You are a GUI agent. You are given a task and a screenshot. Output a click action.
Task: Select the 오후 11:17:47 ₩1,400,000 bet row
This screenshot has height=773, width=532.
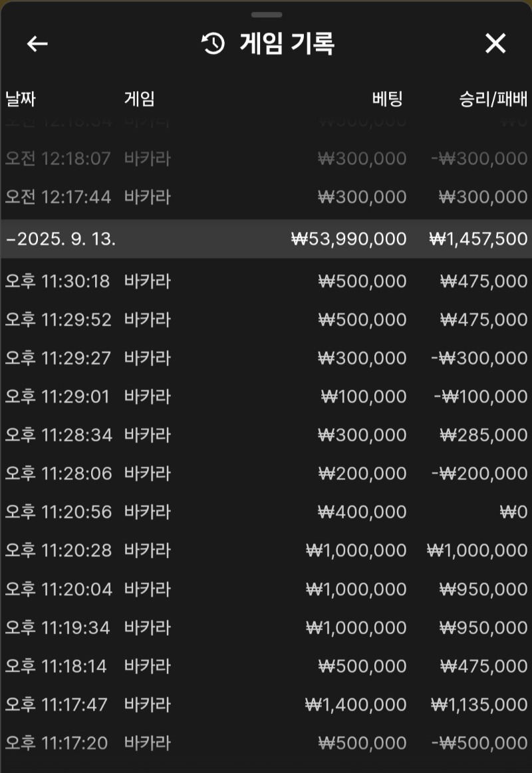point(266,704)
